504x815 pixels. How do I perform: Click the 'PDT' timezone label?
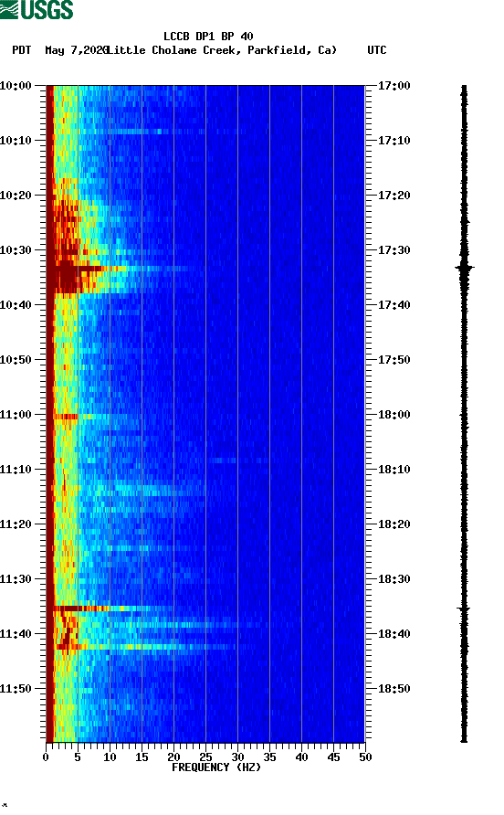click(22, 50)
